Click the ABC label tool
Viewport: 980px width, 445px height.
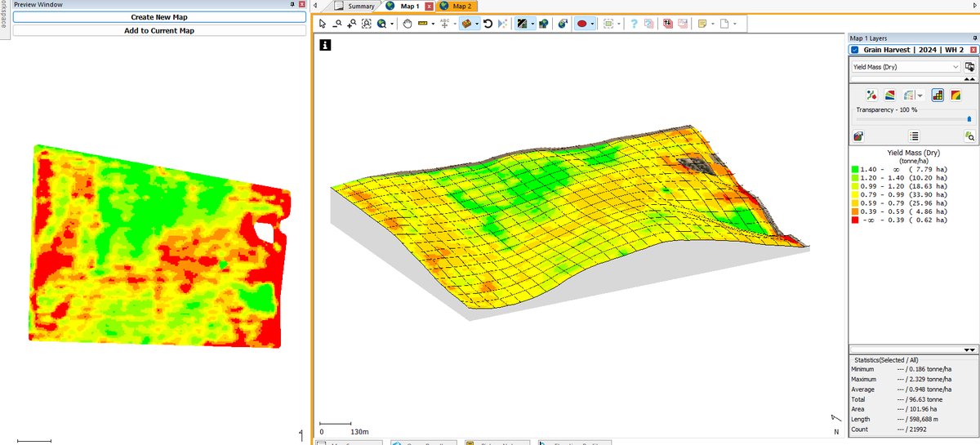click(x=444, y=24)
